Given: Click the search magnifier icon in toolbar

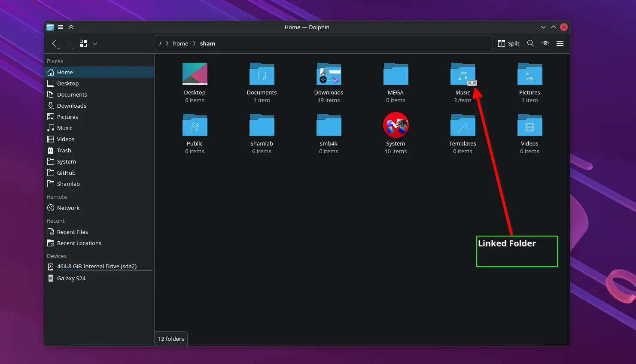Looking at the screenshot, I should click(530, 43).
